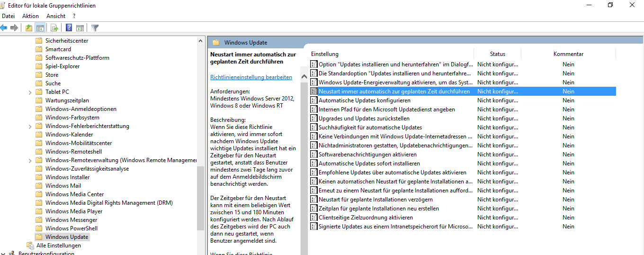Screen dimensions: 644x255
Task: Click the Windows Mail folder icon
Action: pos(39,186)
